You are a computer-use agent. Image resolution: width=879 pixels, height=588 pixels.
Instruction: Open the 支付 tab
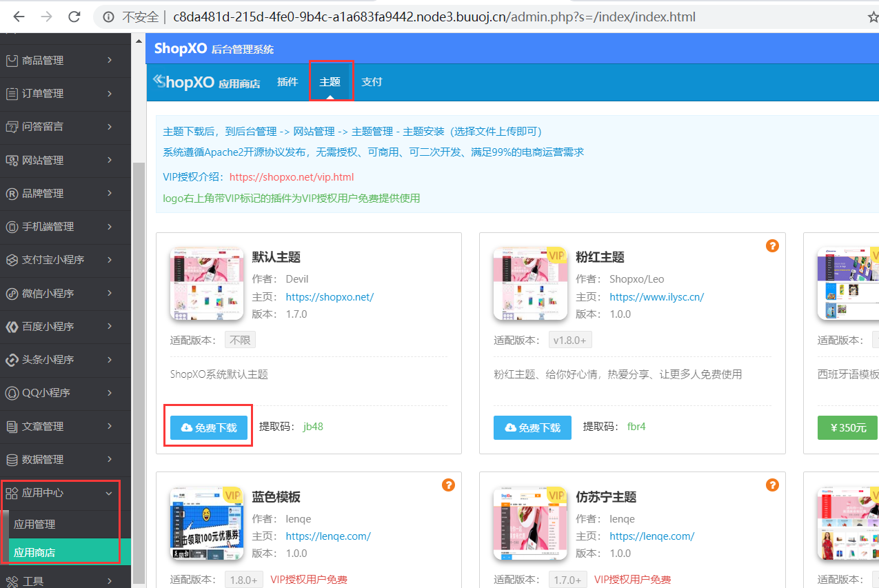pyautogui.click(x=372, y=81)
